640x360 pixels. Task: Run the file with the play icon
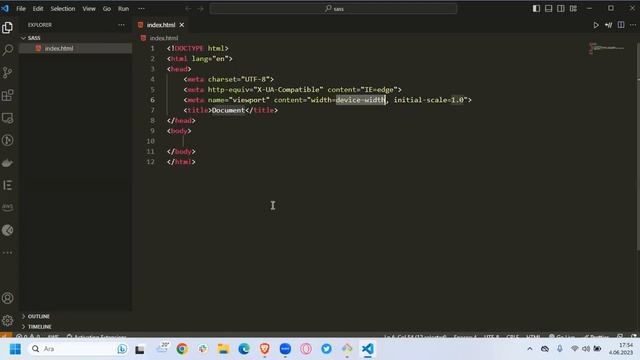coord(596,25)
